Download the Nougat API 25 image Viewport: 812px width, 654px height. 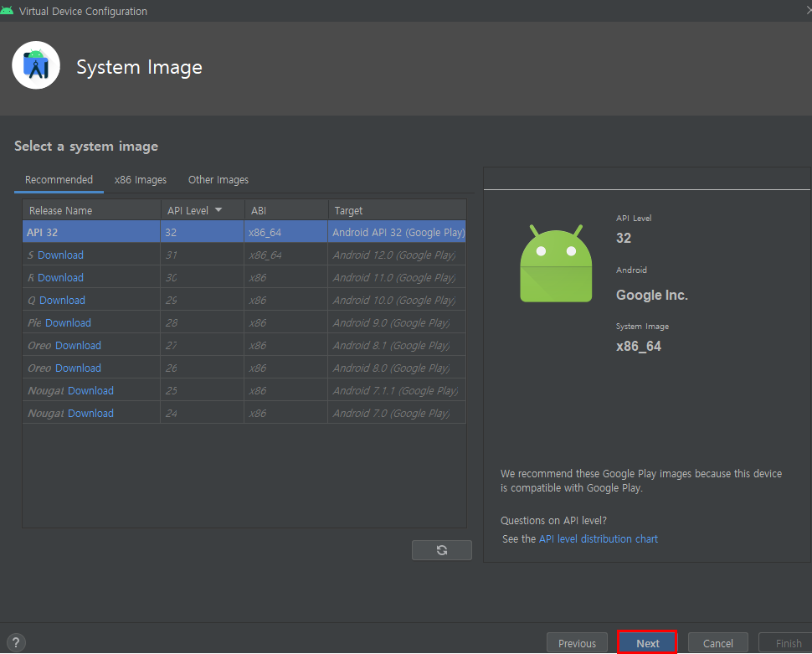[90, 391]
